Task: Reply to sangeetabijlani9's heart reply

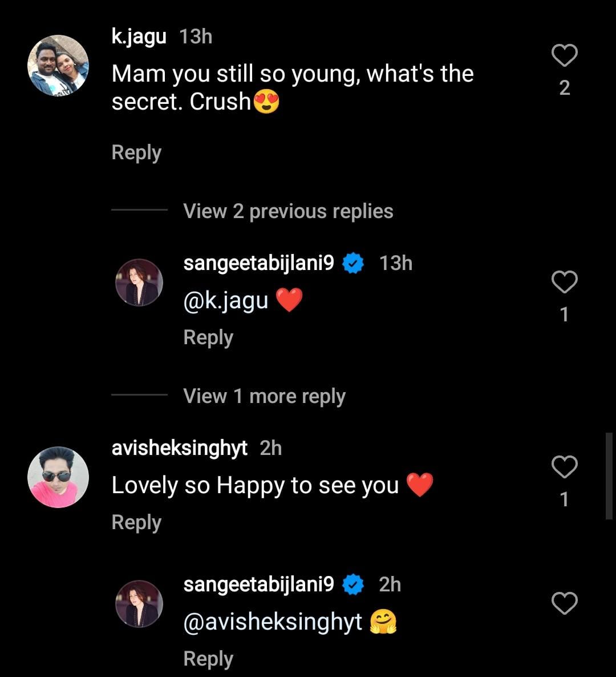Action: [208, 337]
